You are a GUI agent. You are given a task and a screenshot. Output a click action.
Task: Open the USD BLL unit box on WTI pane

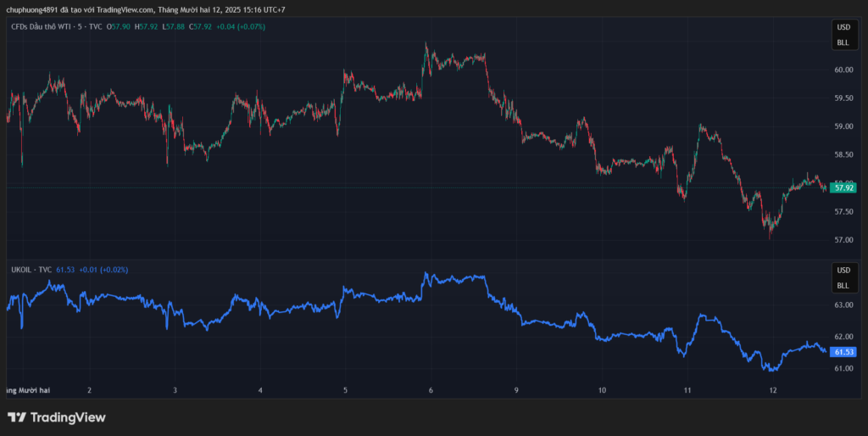click(x=843, y=34)
